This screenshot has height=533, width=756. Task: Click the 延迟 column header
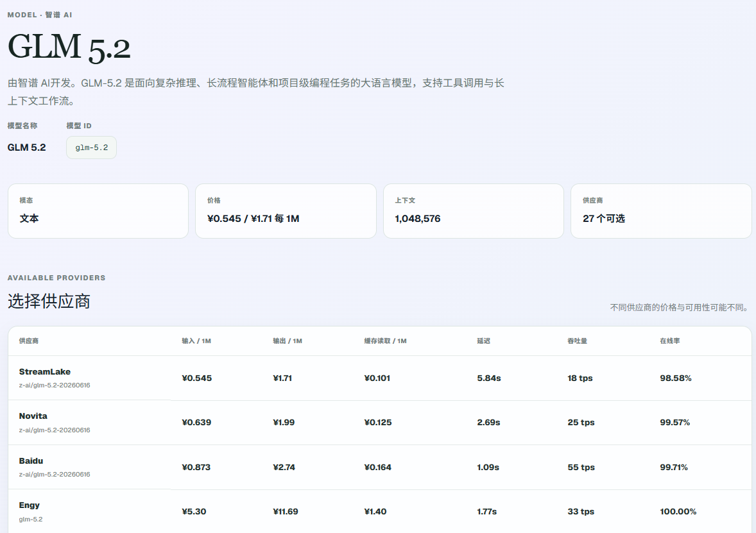484,341
